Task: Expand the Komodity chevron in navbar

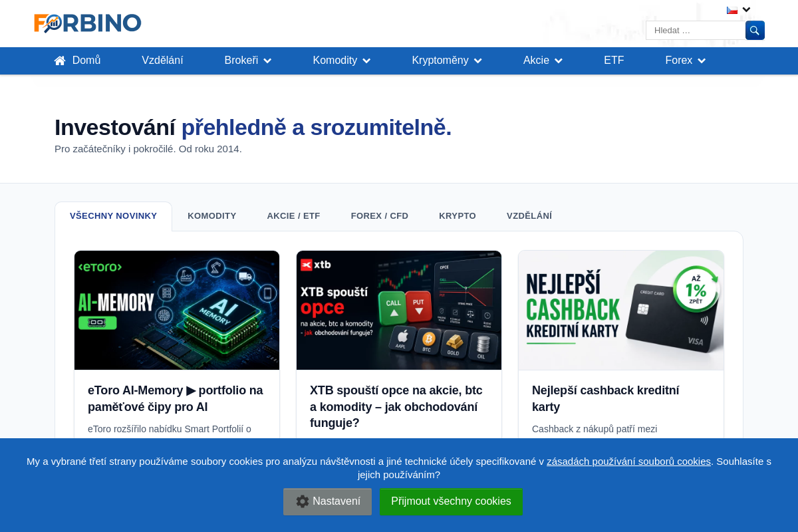Action: [x=366, y=61]
